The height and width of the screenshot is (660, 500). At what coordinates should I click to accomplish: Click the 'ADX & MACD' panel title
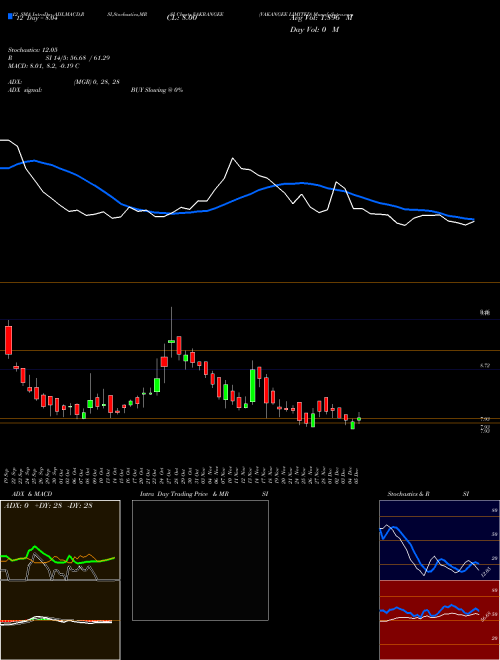[x=32, y=494]
